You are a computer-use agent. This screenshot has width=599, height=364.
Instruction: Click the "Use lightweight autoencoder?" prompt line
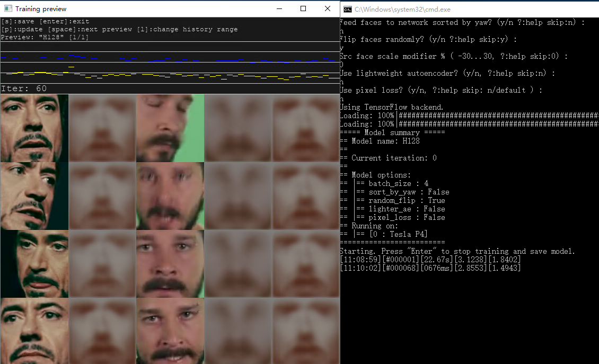pyautogui.click(x=446, y=73)
